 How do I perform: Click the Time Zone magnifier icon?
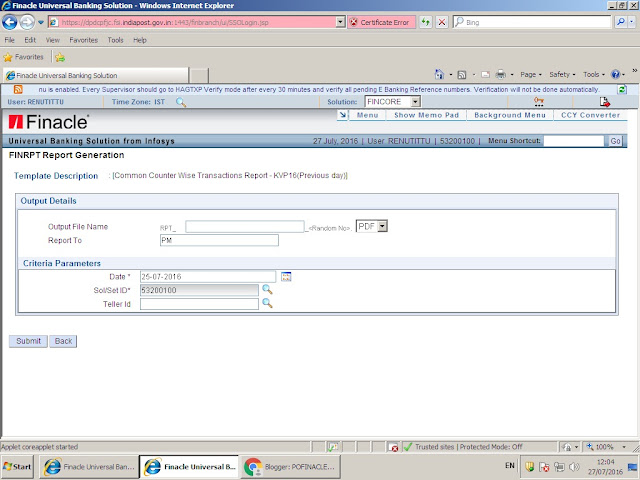point(181,102)
